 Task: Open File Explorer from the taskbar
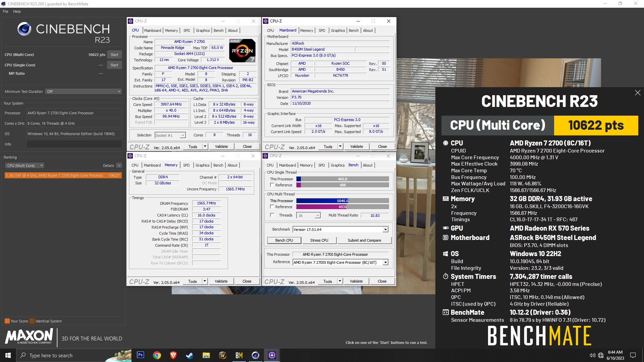(x=206, y=355)
